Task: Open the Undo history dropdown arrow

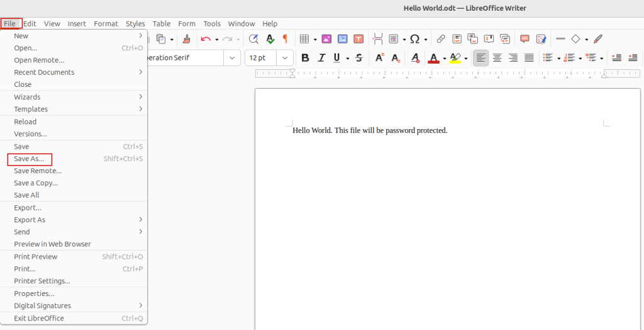Action: (216, 40)
